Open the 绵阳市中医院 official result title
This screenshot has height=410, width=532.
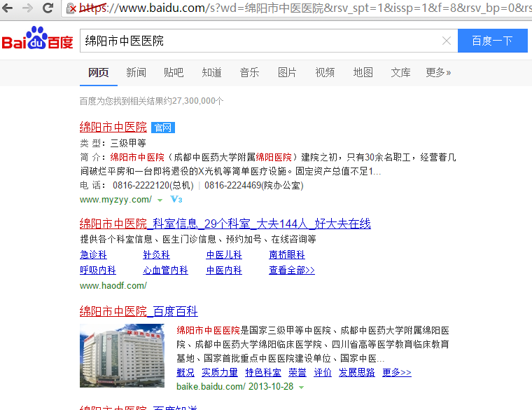[113, 127]
